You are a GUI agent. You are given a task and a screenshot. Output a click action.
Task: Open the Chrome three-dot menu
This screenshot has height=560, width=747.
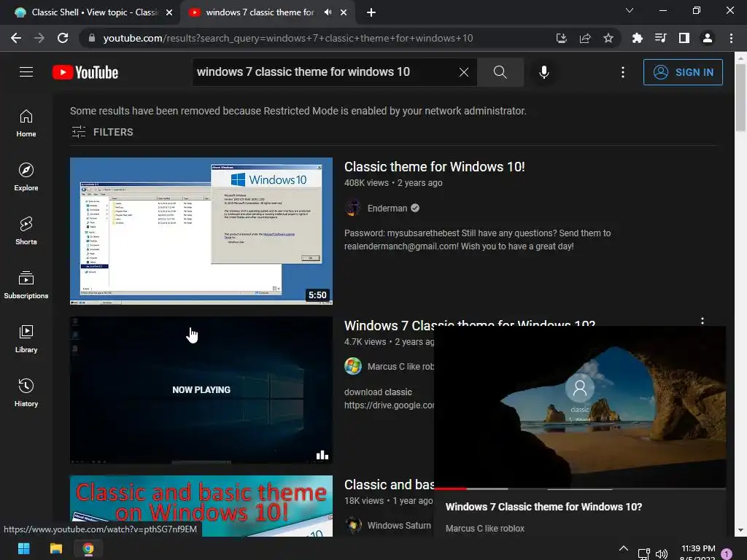[731, 38]
